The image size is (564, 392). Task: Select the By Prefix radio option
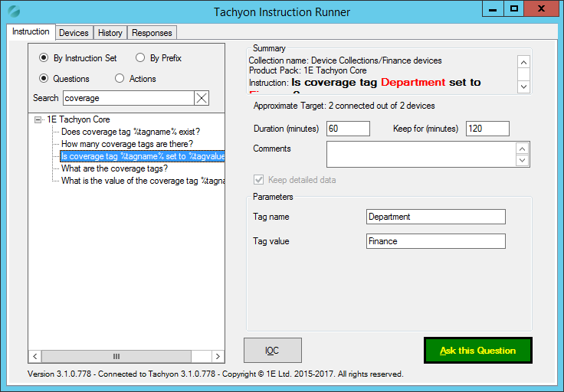[139, 58]
